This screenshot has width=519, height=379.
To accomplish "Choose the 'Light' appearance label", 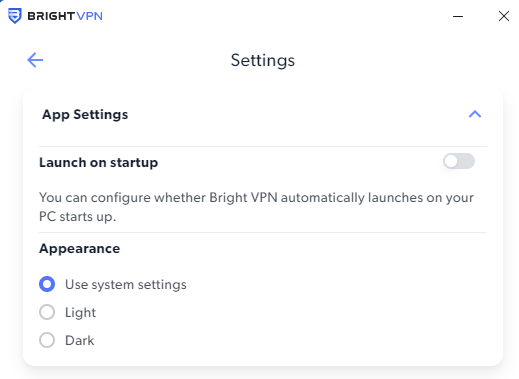I will click(80, 313).
